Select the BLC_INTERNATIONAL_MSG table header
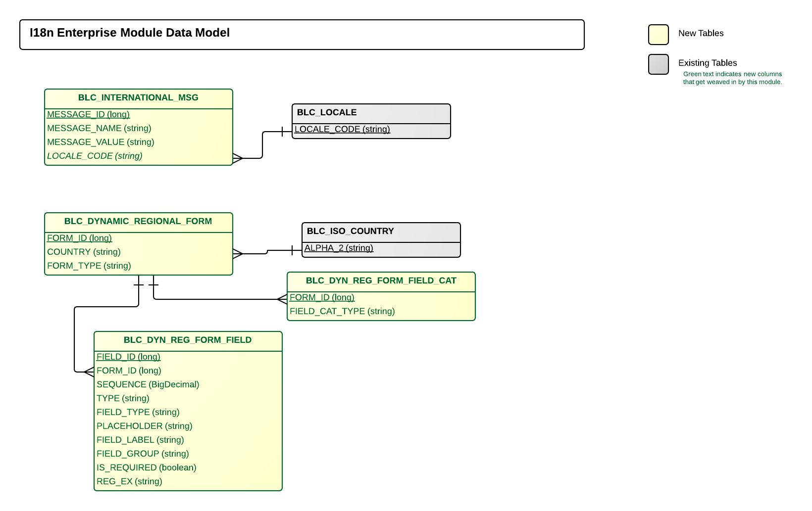 click(138, 98)
